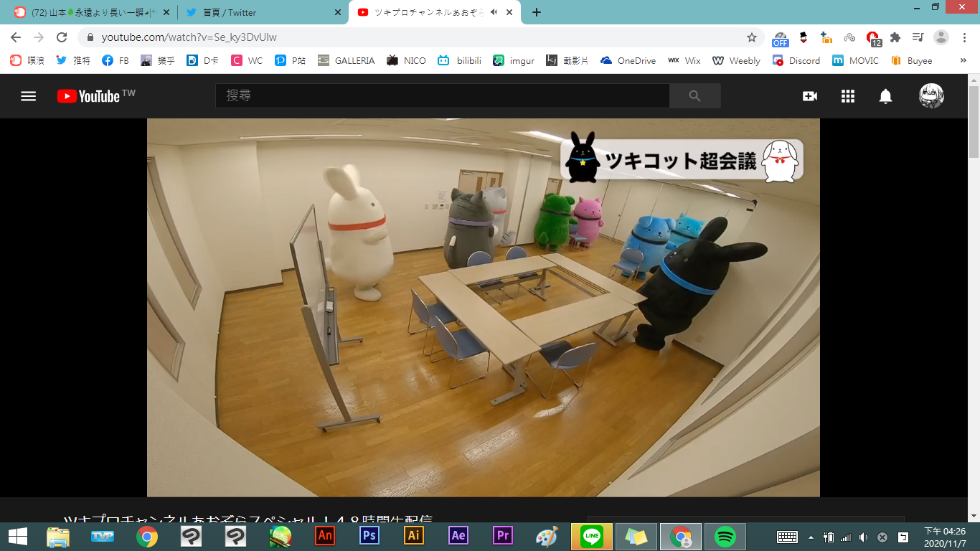Open the Discord bookmark
This screenshot has width=980, height=551.
click(796, 61)
